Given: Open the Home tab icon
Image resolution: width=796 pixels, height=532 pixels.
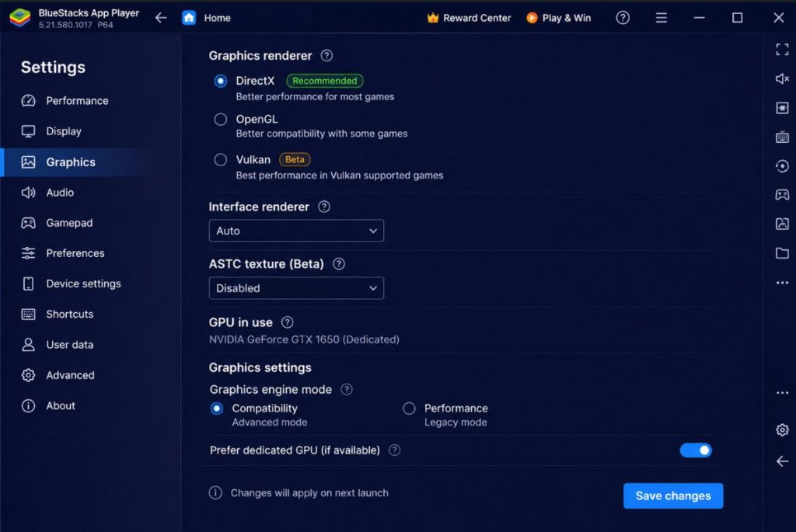Looking at the screenshot, I should click(x=189, y=18).
